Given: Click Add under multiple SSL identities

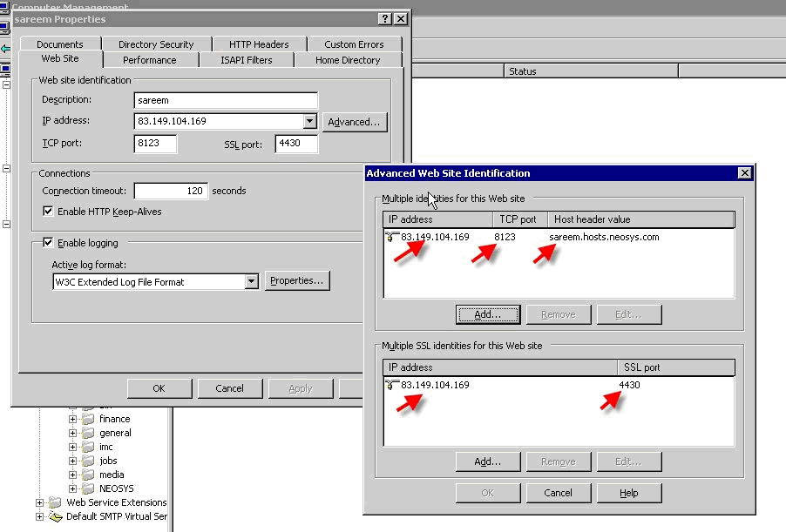Looking at the screenshot, I should (x=487, y=461).
